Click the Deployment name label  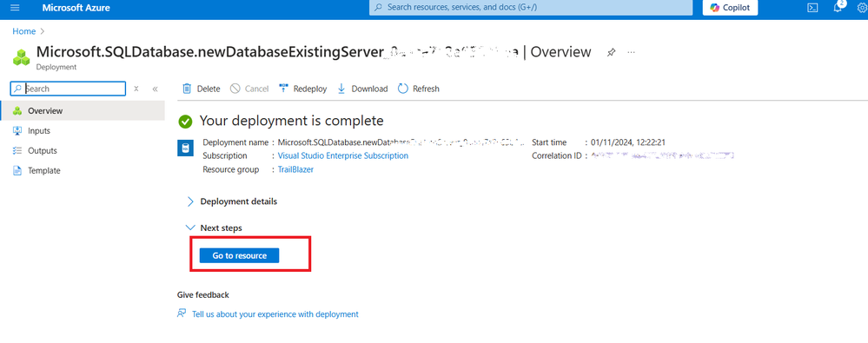[235, 142]
